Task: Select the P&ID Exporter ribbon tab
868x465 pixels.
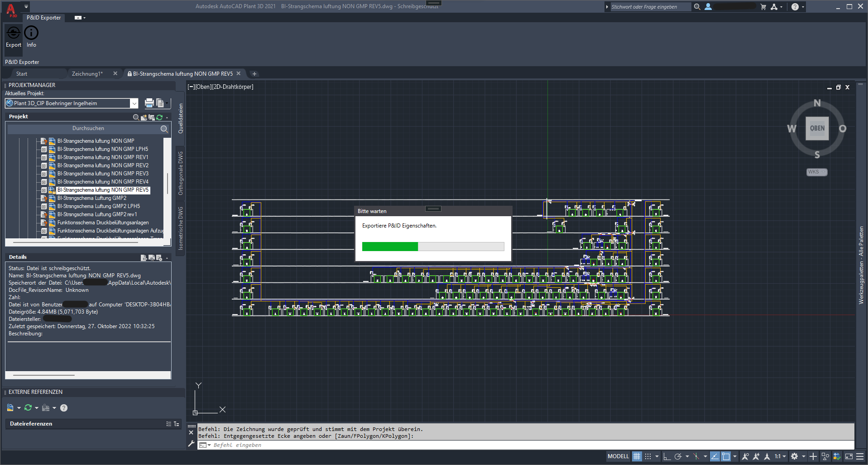Action: [43, 18]
